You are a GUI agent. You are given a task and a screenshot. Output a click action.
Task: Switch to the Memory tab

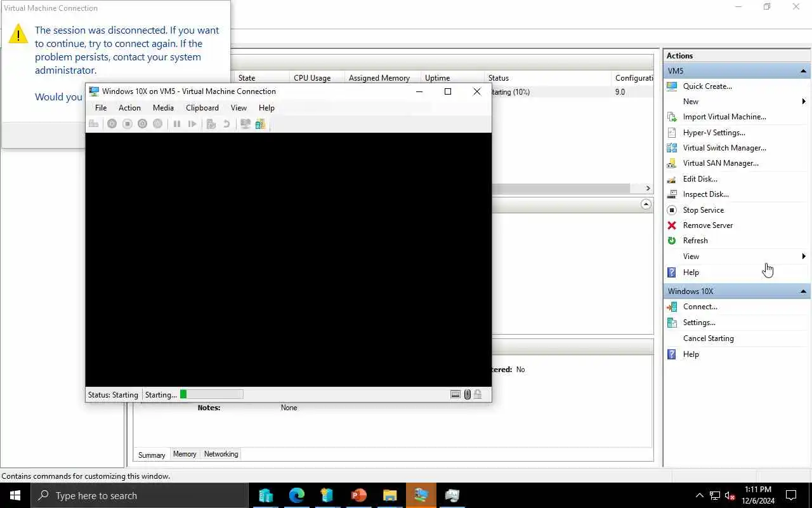click(185, 454)
